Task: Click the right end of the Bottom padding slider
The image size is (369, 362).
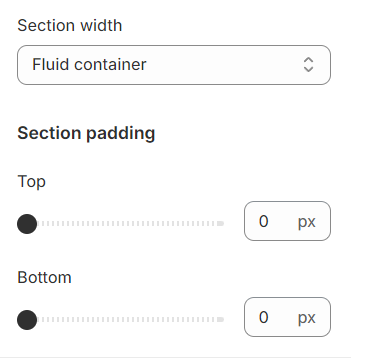Action: coord(221,320)
